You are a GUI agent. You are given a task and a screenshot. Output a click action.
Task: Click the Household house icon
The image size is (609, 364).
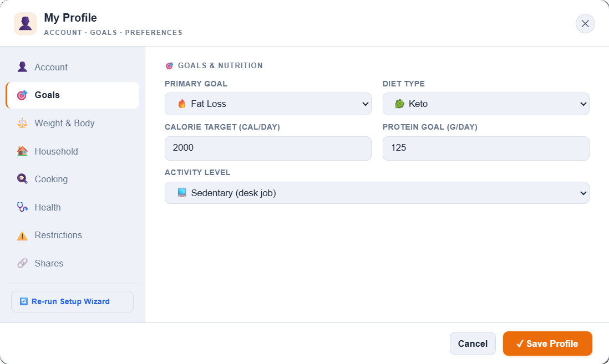coord(22,151)
